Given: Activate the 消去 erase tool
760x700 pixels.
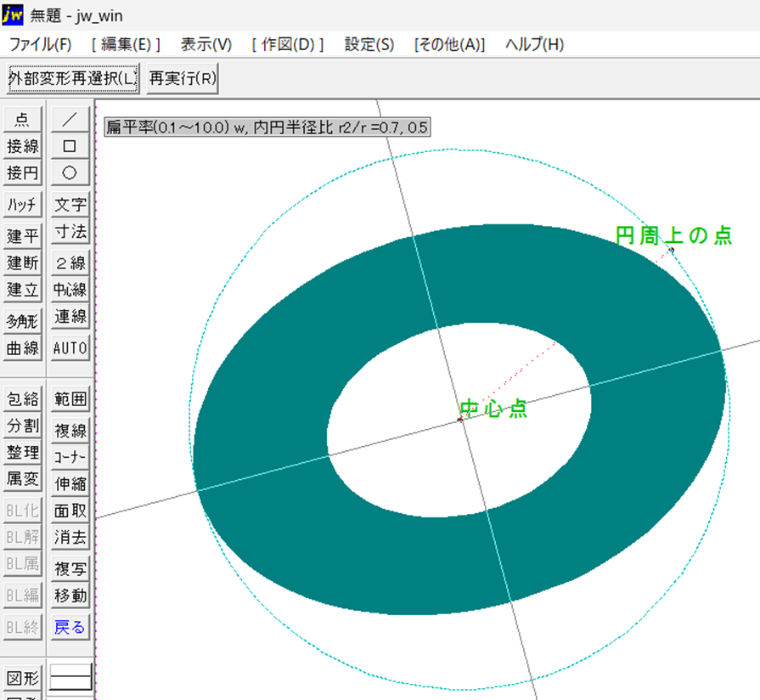Looking at the screenshot, I should tap(70, 537).
